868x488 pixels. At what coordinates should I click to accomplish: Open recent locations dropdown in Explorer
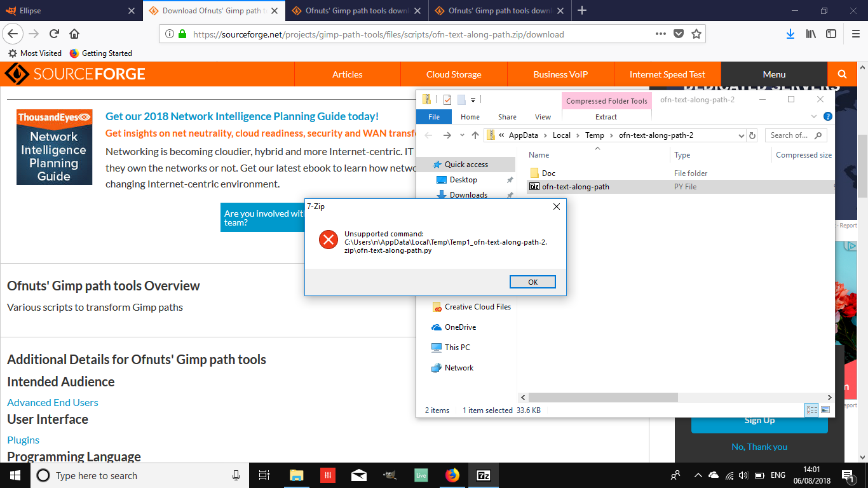pos(462,135)
